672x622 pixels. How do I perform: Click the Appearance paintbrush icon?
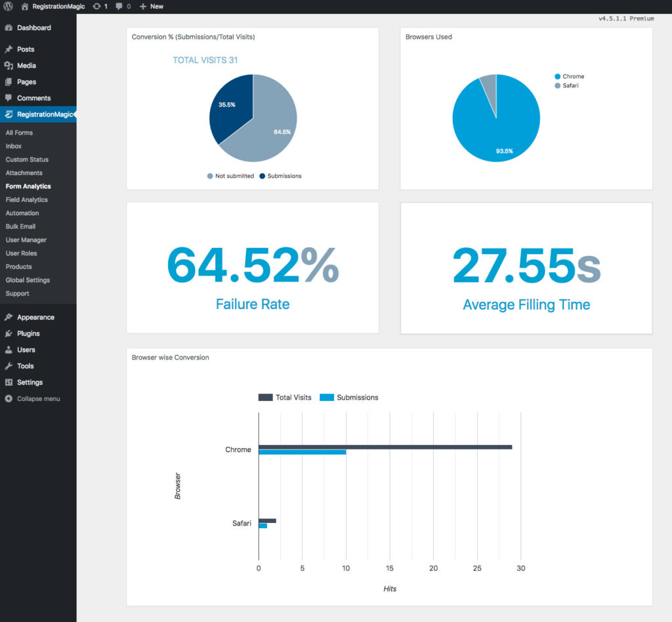(x=9, y=318)
